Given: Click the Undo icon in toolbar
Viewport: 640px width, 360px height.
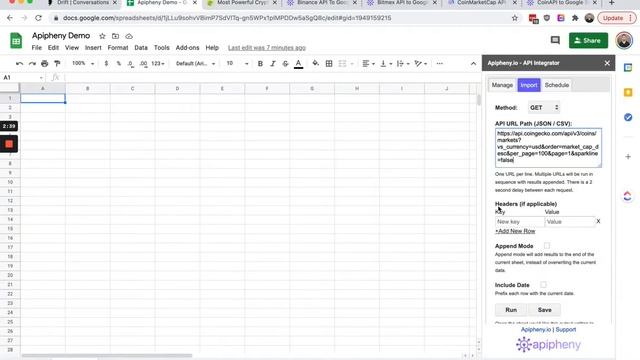Looking at the screenshot, I should pos(19,64).
